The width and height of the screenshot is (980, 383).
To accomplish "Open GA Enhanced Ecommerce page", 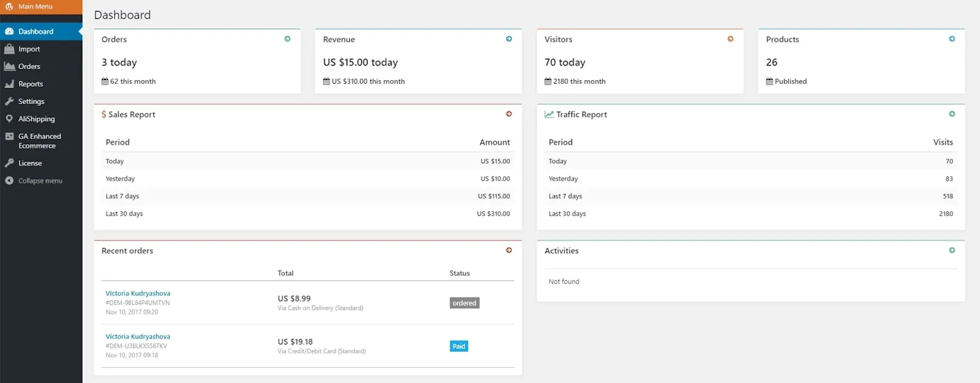I will click(41, 141).
